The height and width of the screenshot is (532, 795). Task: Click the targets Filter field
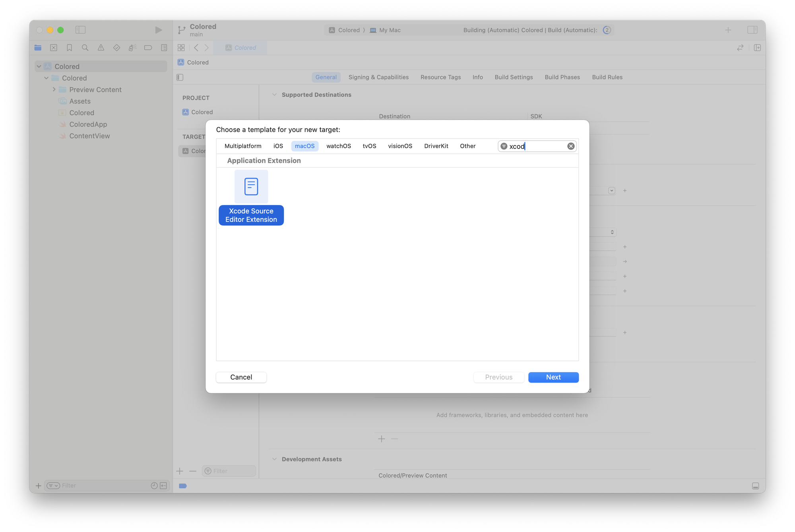[229, 471]
